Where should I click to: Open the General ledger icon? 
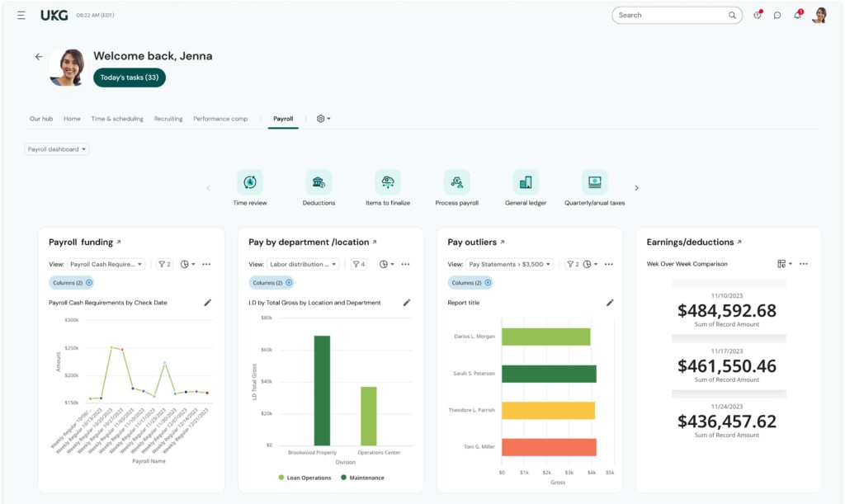(x=526, y=183)
